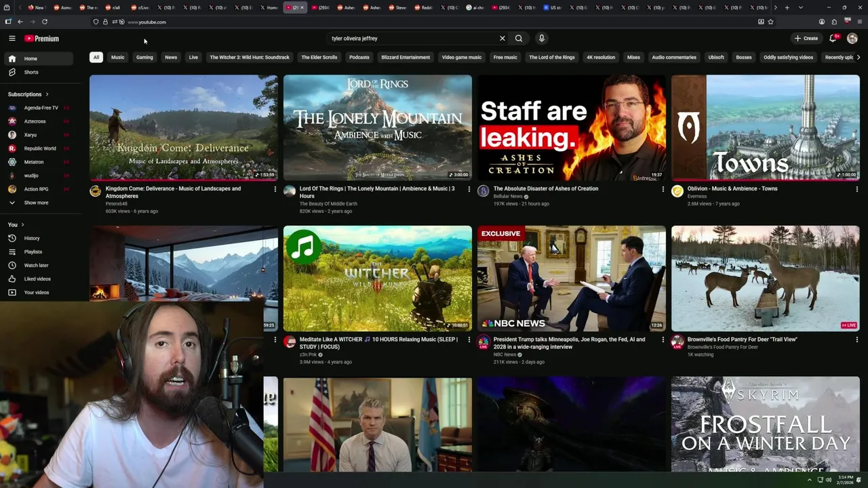The width and height of the screenshot is (868, 488).
Task: Open the Witcher Wild Hunt video thumbnail
Action: pos(378,279)
